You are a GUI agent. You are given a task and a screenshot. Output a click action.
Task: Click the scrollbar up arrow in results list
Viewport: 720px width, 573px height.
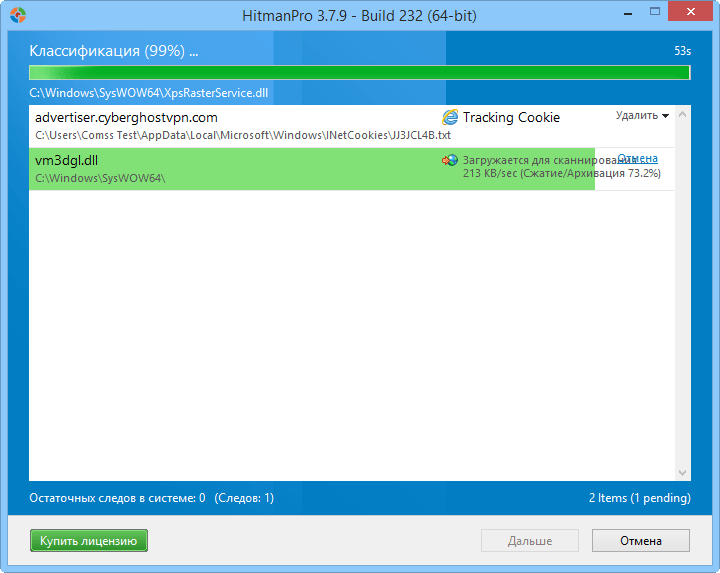click(682, 114)
